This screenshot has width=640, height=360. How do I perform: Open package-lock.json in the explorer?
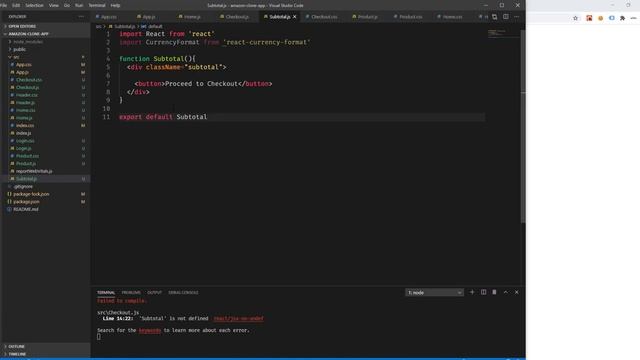pos(31,194)
